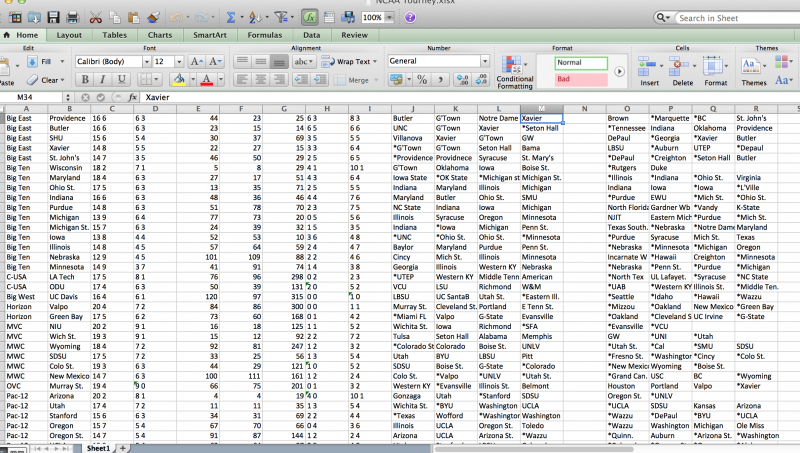Viewport: 800px width, 453px height.
Task: Click the Paste clipboard icon in the top toolbar
Action: pyautogui.click(x=134, y=17)
